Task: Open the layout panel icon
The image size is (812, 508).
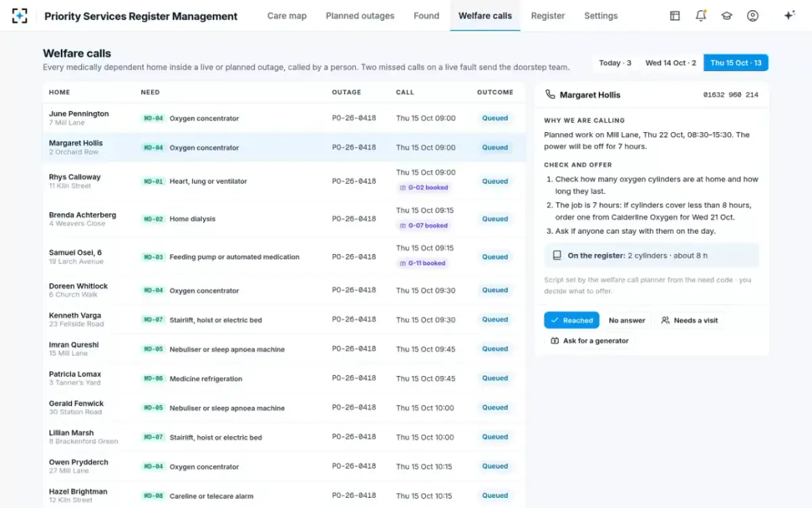Action: (x=675, y=16)
